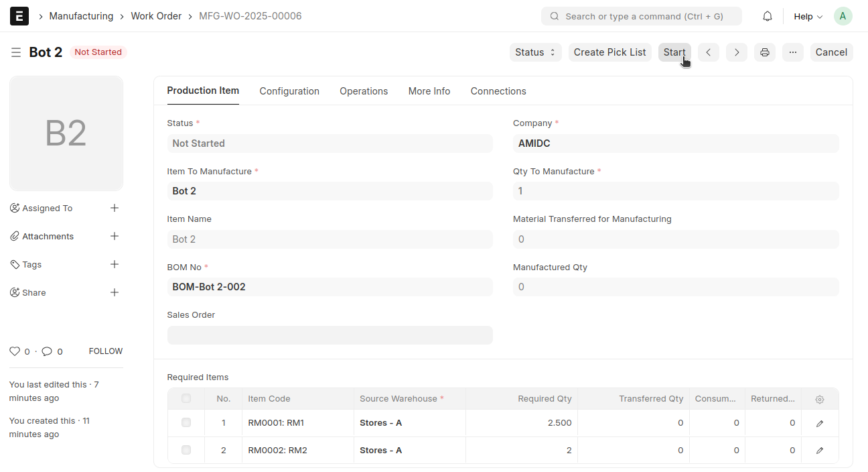Check the RM0002: RM2 row checkbox
This screenshot has width=868, height=472.
(x=186, y=450)
